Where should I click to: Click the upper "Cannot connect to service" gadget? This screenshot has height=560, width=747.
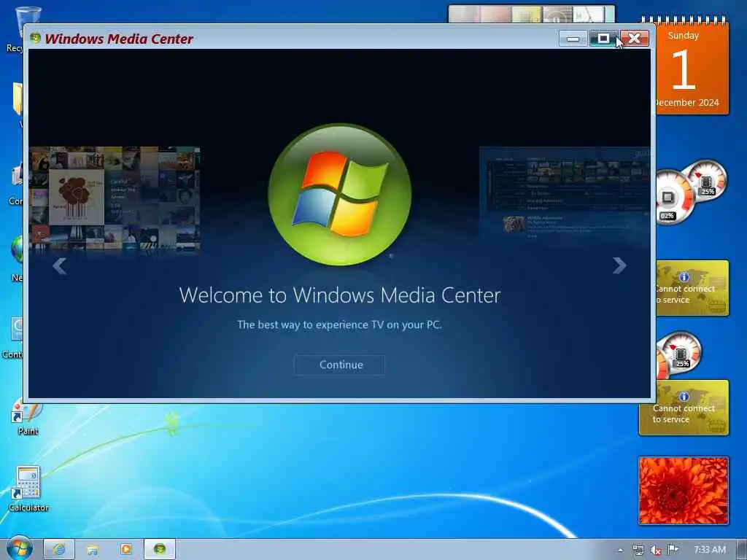[692, 288]
